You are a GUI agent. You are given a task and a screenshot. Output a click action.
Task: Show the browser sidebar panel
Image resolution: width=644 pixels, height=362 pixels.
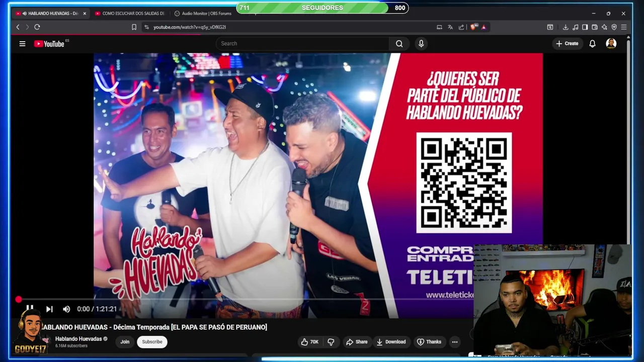coord(585,27)
